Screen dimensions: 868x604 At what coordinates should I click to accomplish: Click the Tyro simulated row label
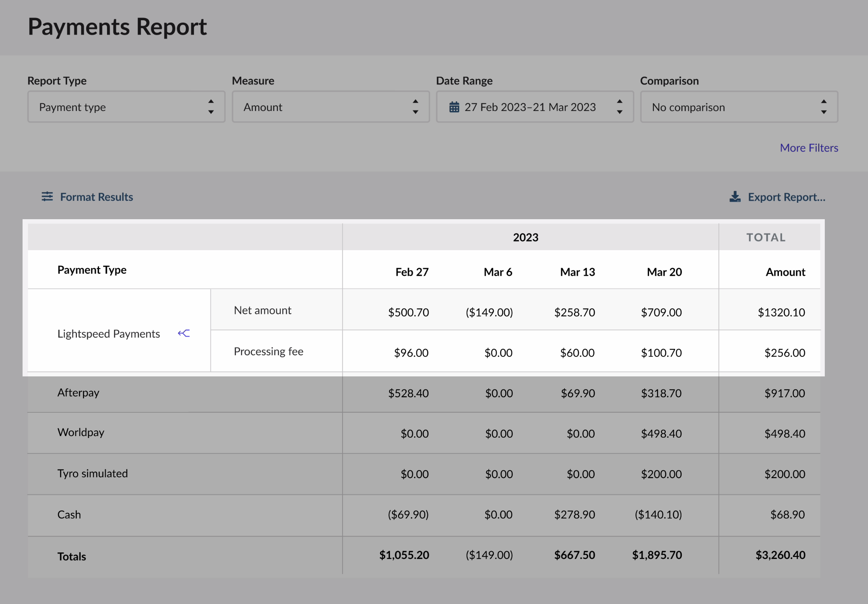(x=93, y=474)
